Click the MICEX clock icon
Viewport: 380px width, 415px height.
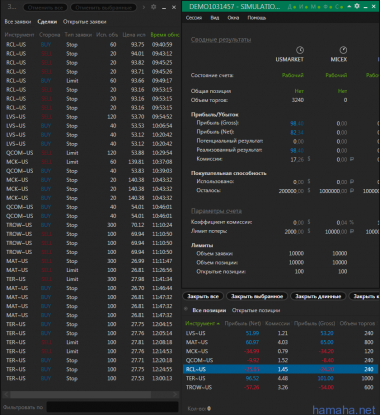[x=343, y=50]
